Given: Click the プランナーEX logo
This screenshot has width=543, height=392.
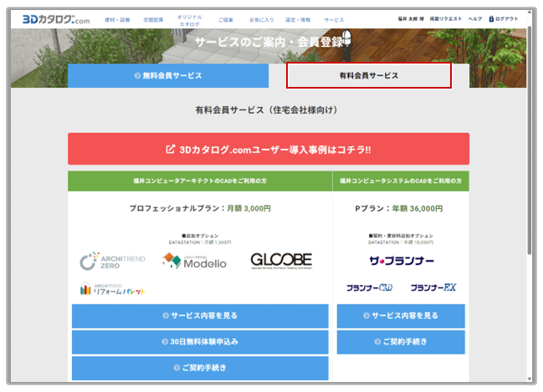Looking at the screenshot, I should click(x=433, y=288).
